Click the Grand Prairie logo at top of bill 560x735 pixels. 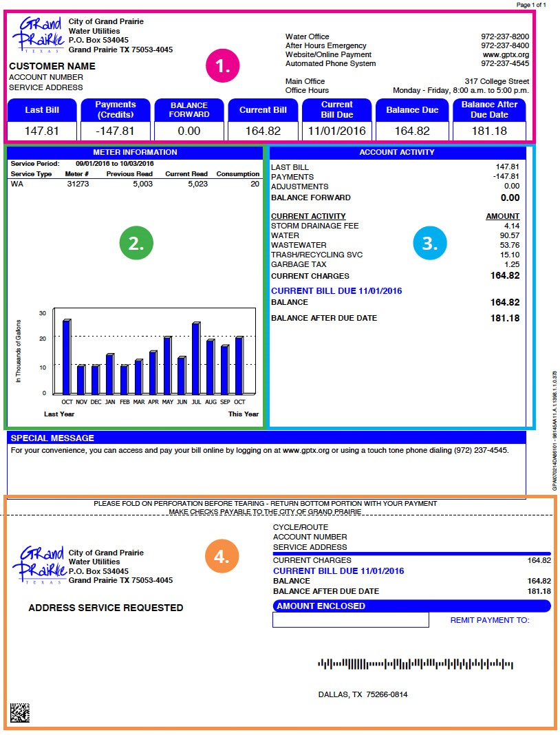[x=38, y=34]
